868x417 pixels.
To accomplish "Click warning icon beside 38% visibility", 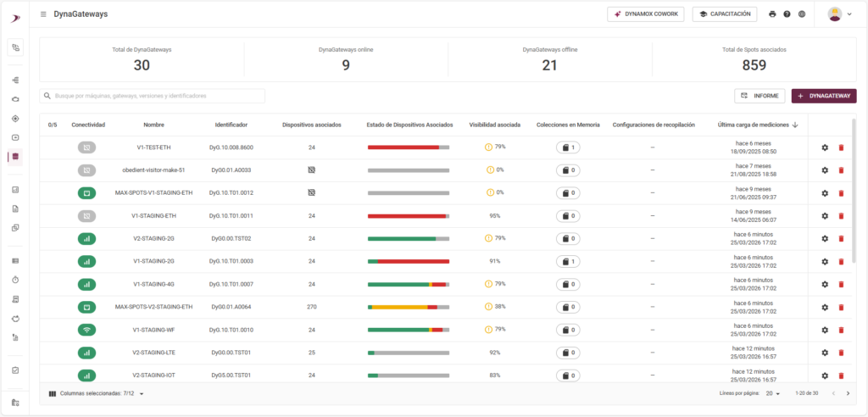I will coord(488,307).
